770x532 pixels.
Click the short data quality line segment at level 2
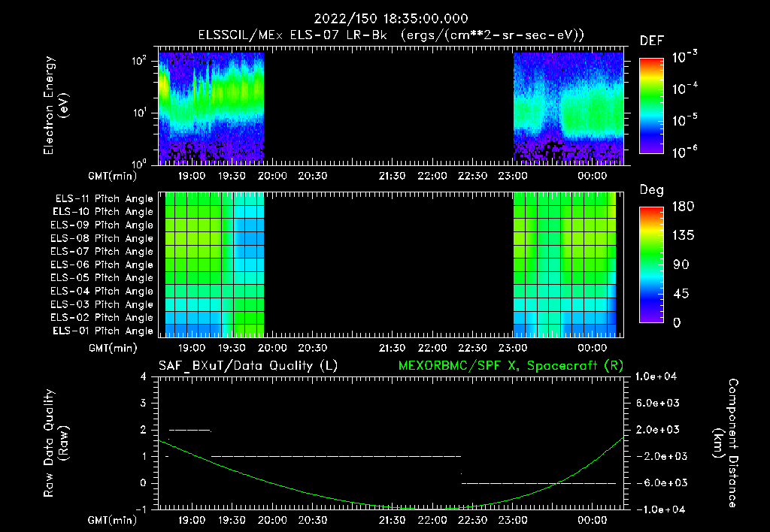[190, 431]
